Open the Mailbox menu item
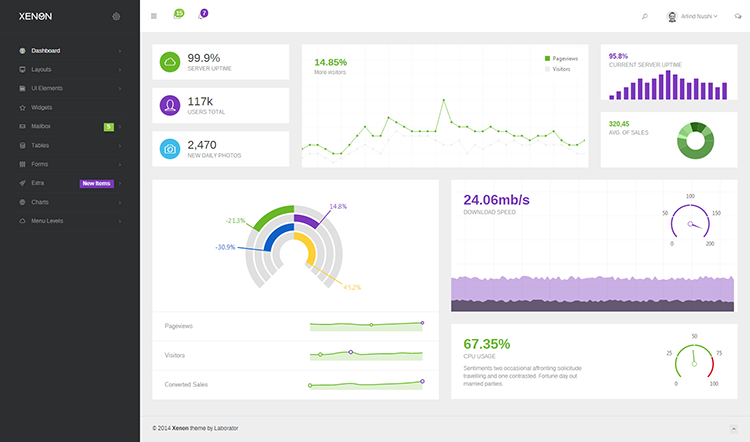Screen dimensions: 750x442 [x=70, y=126]
